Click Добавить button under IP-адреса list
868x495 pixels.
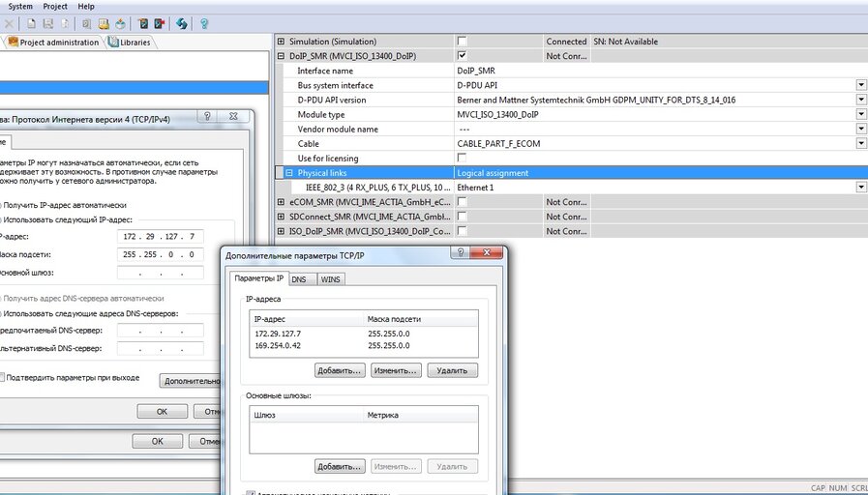pyautogui.click(x=341, y=370)
